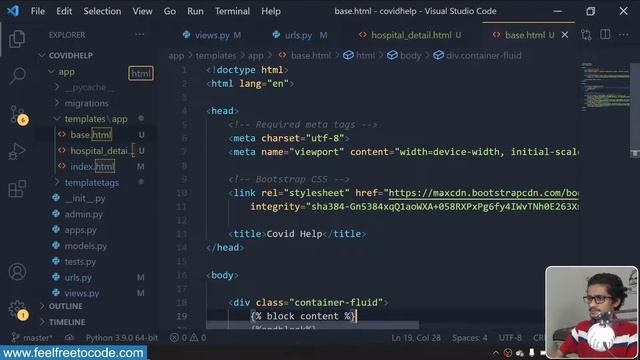640x360 pixels.
Task: Open the Terminal menu
Action: pyautogui.click(x=232, y=11)
